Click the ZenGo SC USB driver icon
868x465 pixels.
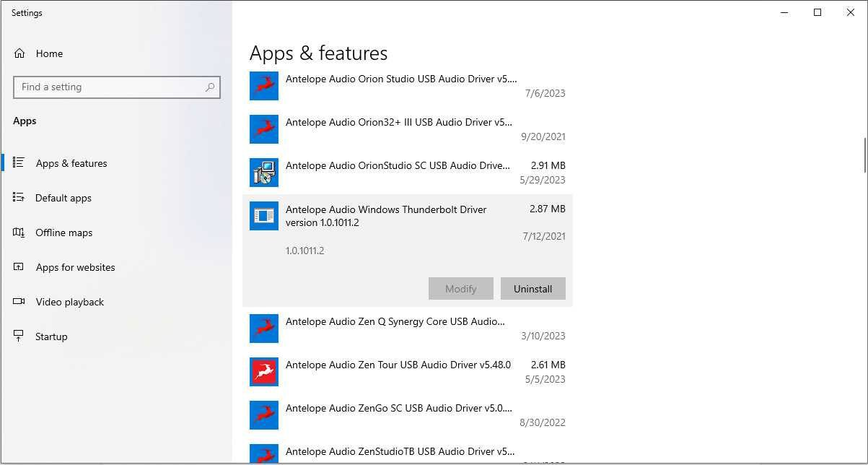tap(264, 415)
